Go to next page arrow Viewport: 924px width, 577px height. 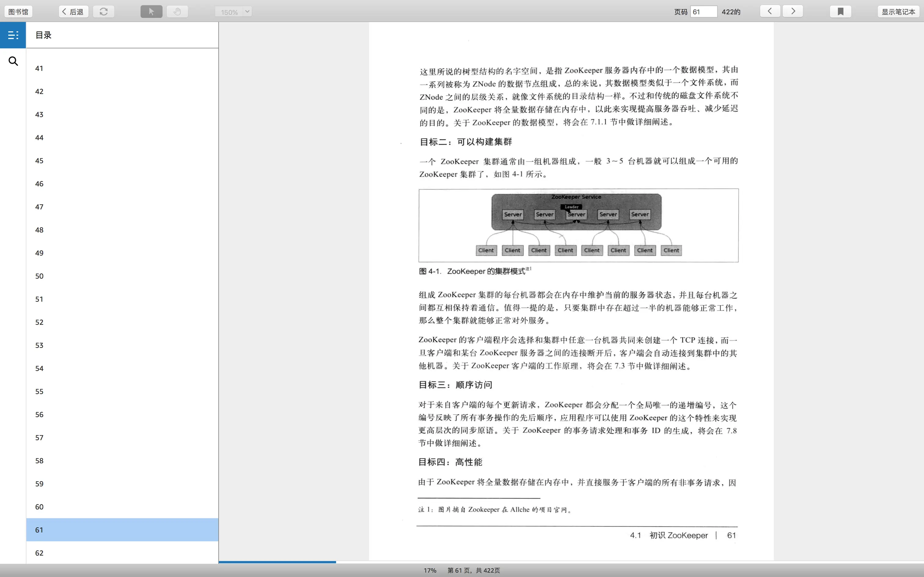point(793,11)
